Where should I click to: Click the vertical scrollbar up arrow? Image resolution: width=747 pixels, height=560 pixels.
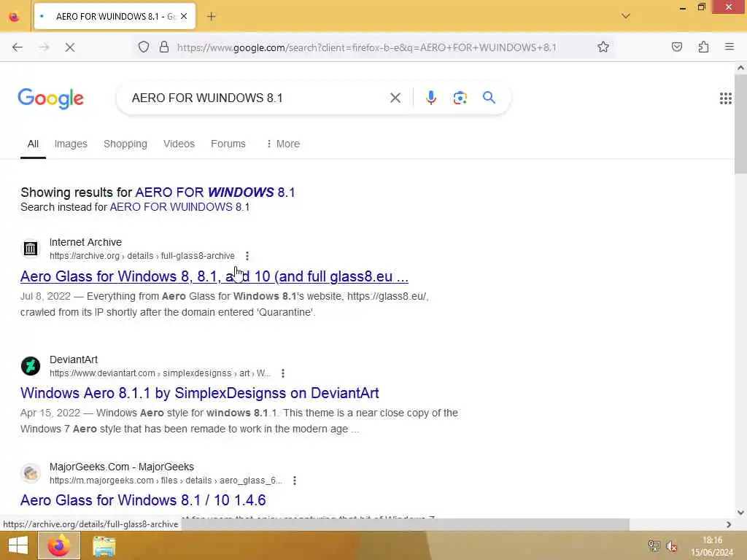coord(740,68)
